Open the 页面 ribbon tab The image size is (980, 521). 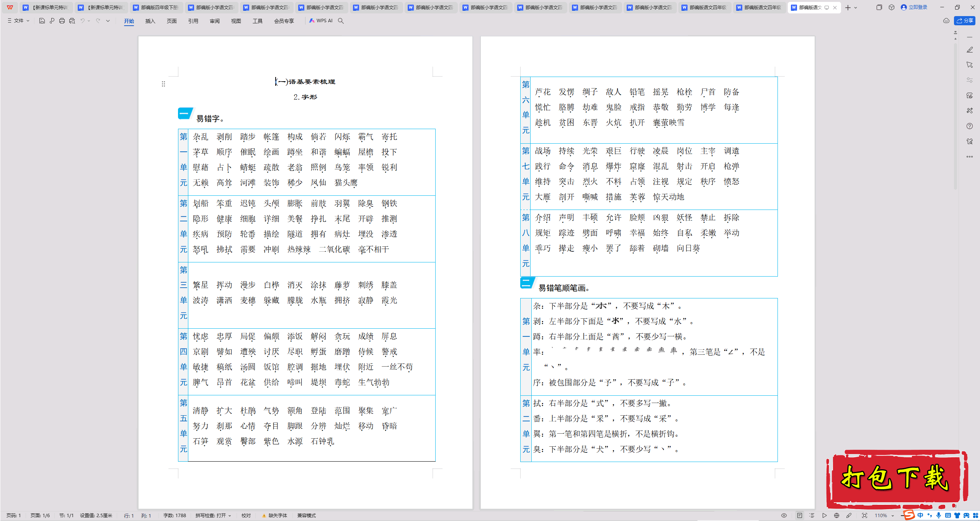pyautogui.click(x=172, y=21)
